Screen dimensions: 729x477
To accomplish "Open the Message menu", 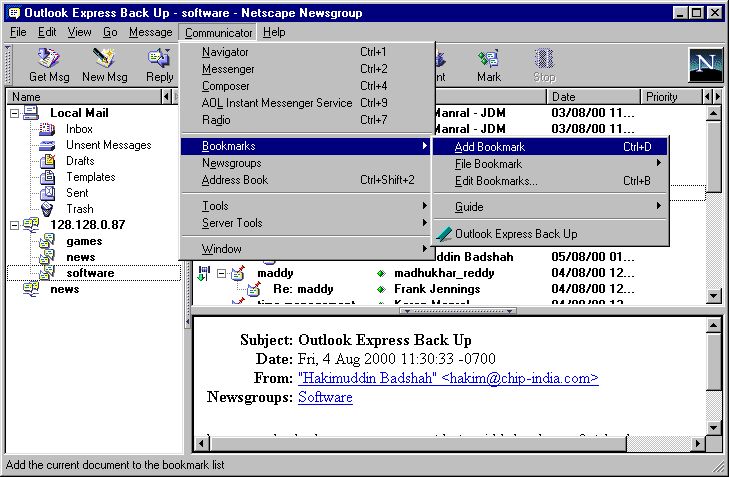I will pos(151,32).
